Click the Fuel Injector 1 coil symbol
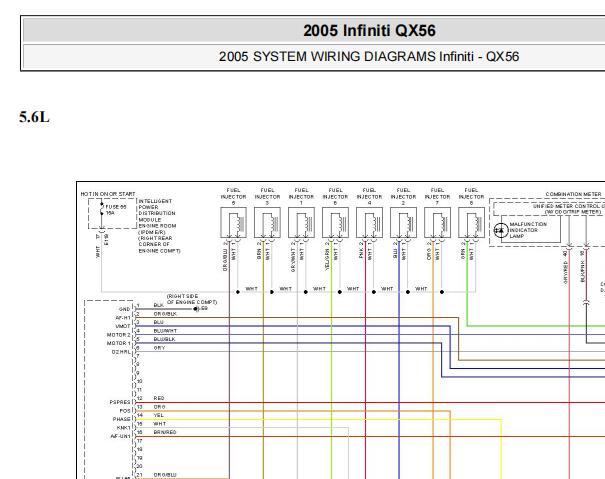 click(301, 223)
